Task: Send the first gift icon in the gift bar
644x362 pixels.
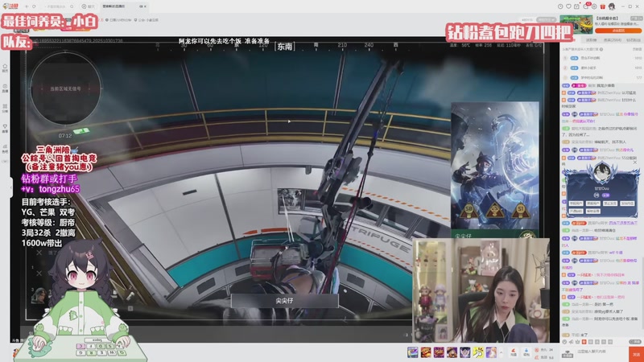Action: point(412,352)
